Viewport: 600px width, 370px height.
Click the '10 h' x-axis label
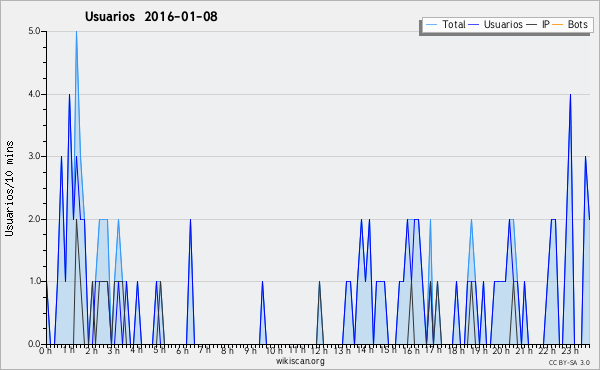pyautogui.click(x=274, y=350)
